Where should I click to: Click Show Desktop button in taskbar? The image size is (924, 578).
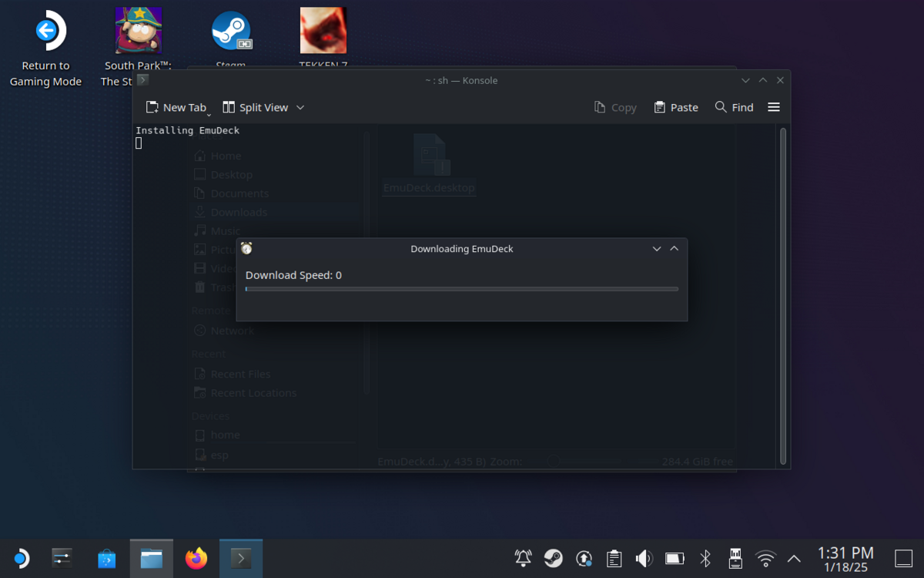point(903,558)
